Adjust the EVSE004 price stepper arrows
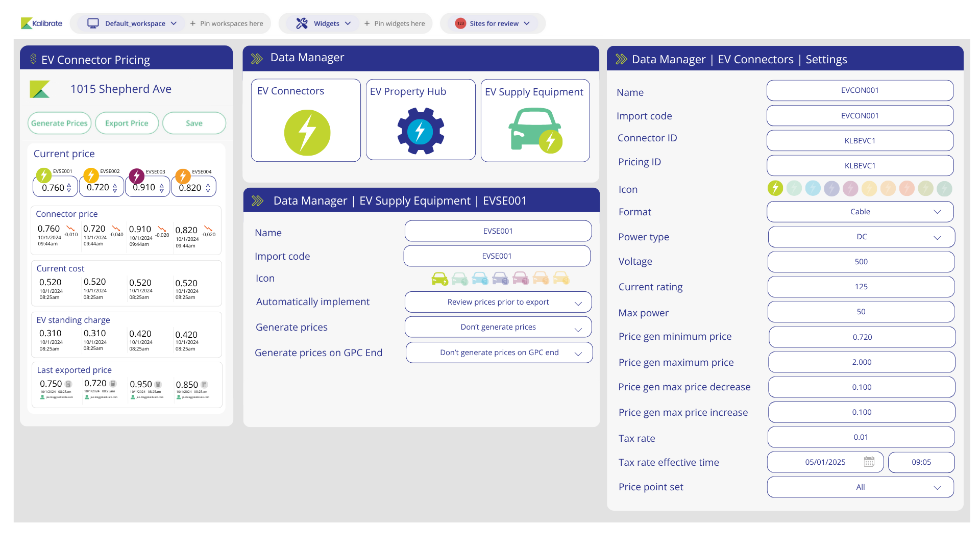980x551 pixels. [208, 188]
